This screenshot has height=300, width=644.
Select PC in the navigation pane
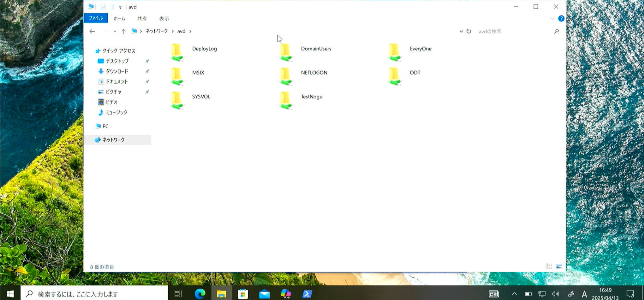pos(105,126)
